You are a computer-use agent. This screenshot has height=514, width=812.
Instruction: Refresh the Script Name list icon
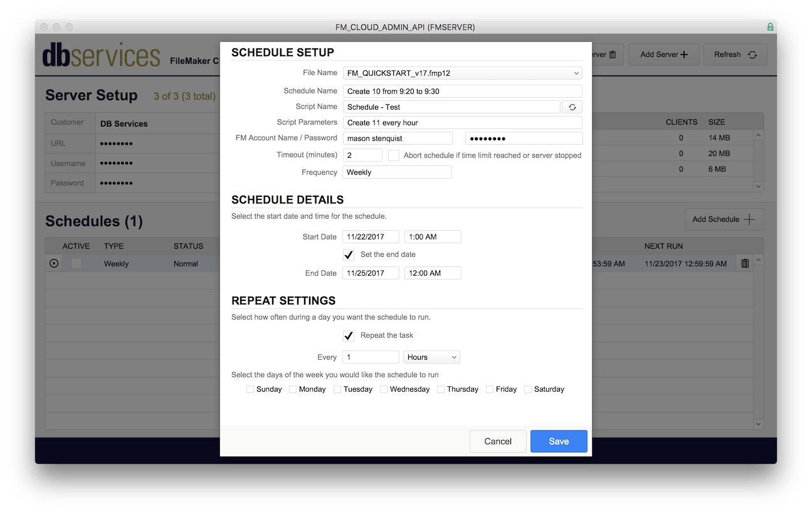click(x=572, y=107)
